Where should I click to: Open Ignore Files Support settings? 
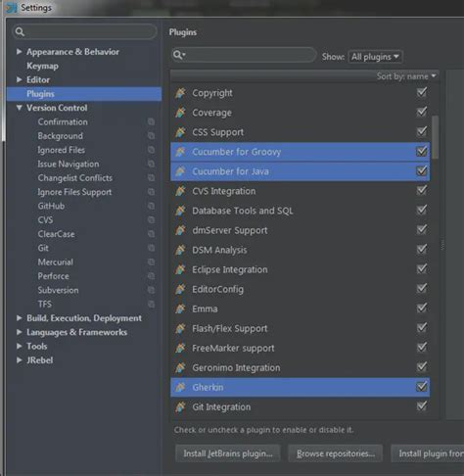click(74, 192)
